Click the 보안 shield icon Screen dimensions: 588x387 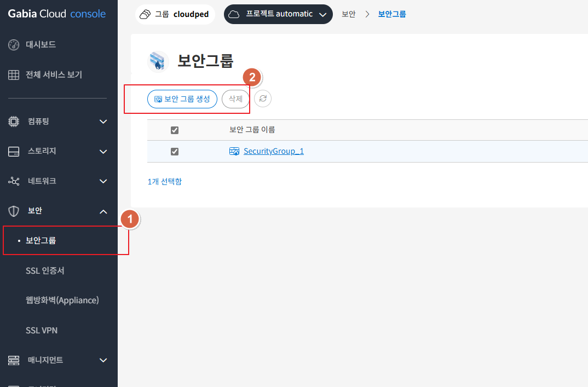click(14, 211)
